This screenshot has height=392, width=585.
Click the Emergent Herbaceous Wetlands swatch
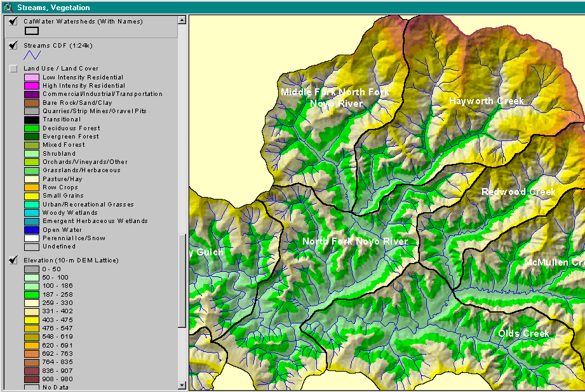click(x=32, y=221)
